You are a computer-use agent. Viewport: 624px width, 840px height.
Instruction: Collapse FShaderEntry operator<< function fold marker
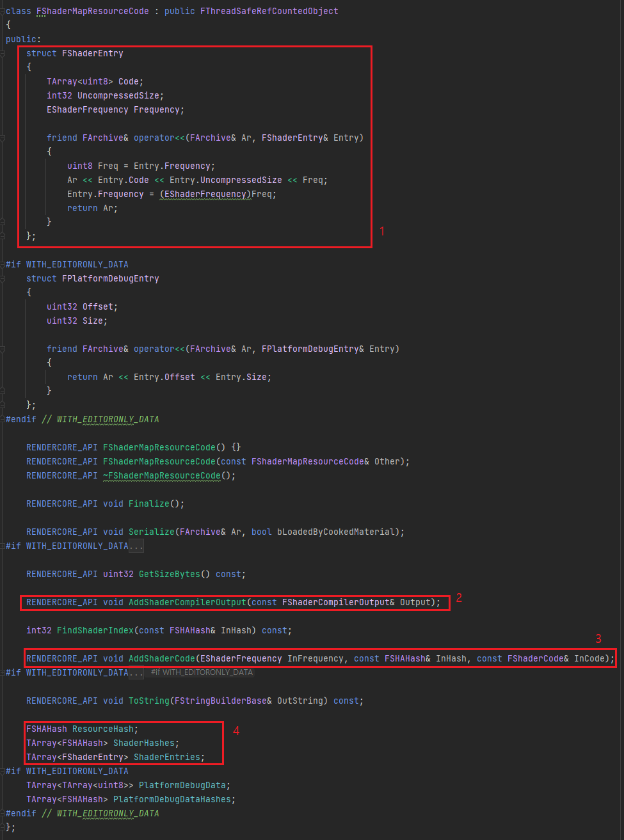(3, 138)
